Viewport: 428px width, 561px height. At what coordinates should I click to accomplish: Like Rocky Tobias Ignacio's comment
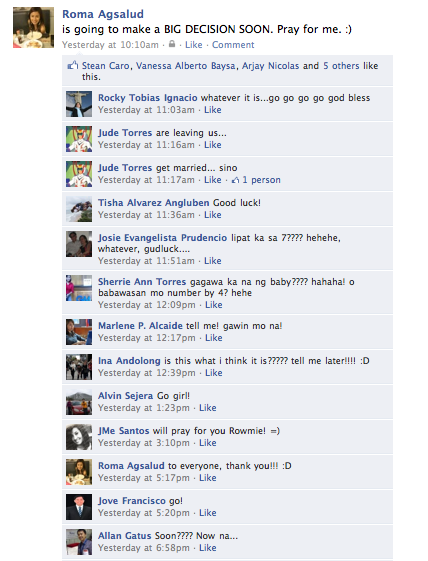(x=213, y=110)
